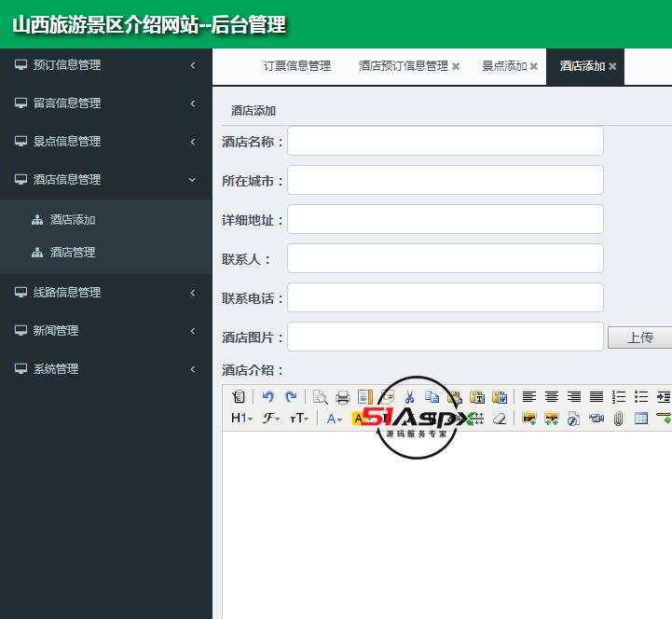Focus the 酒店图片 path field
This screenshot has height=619, width=672.
tap(446, 337)
